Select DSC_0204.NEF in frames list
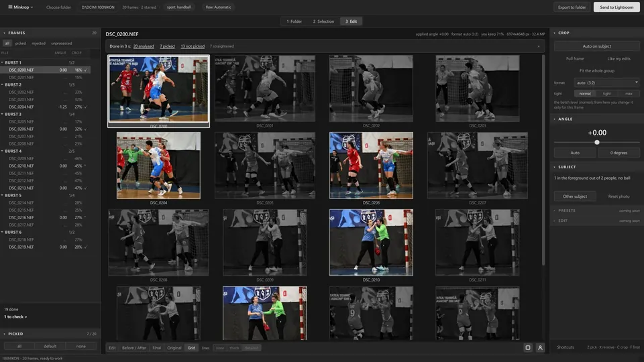The height and width of the screenshot is (362, 644). click(x=46, y=107)
